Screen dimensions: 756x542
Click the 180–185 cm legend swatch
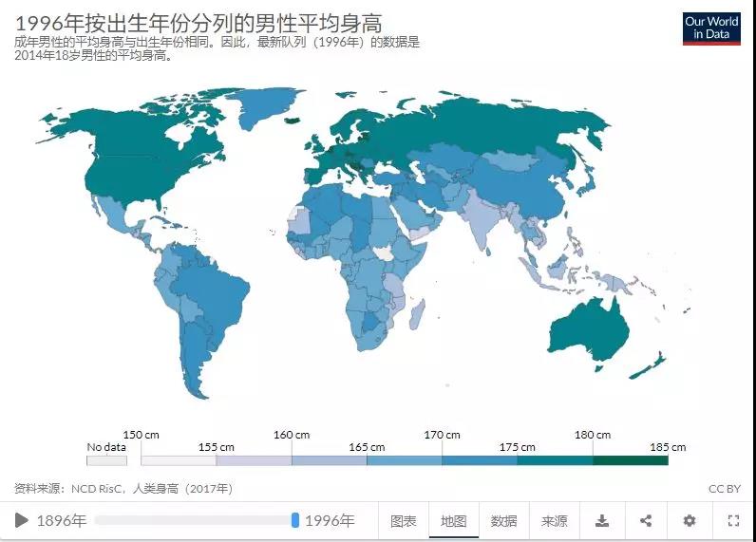click(x=631, y=460)
